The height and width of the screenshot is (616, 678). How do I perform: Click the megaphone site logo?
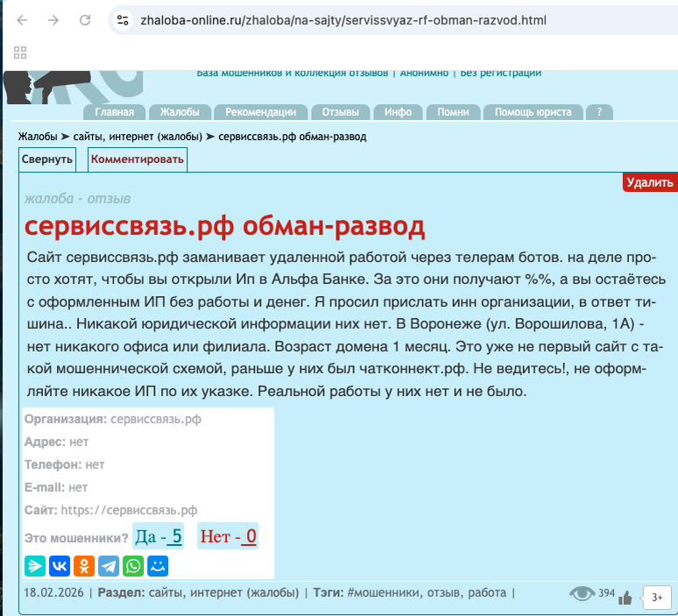click(74, 88)
